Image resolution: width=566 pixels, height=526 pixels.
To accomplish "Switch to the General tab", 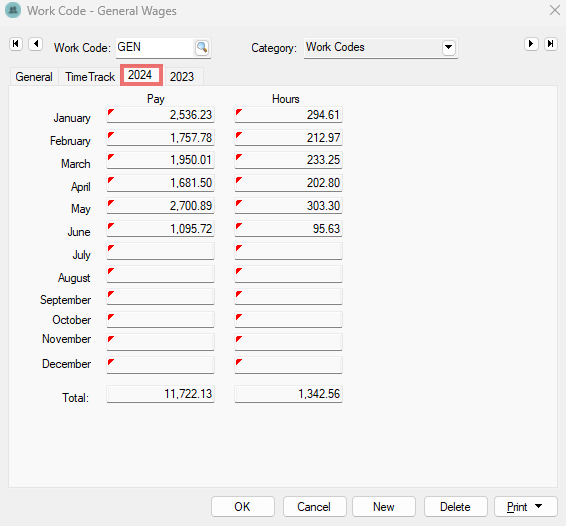I will [x=34, y=77].
